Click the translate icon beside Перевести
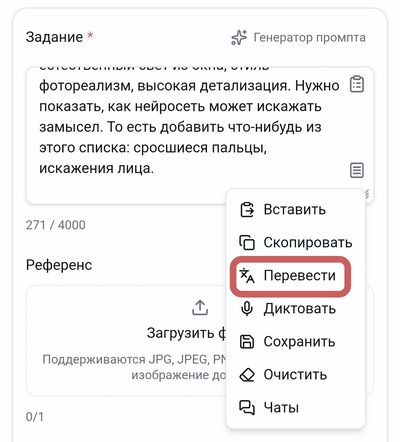400x442 pixels. (x=247, y=276)
